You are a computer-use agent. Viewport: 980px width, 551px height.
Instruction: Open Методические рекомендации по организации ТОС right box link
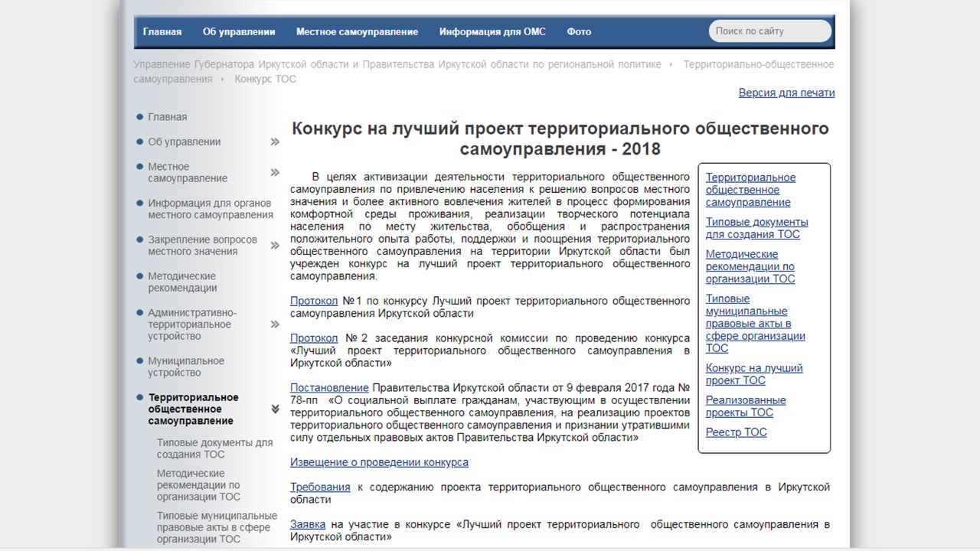750,266
